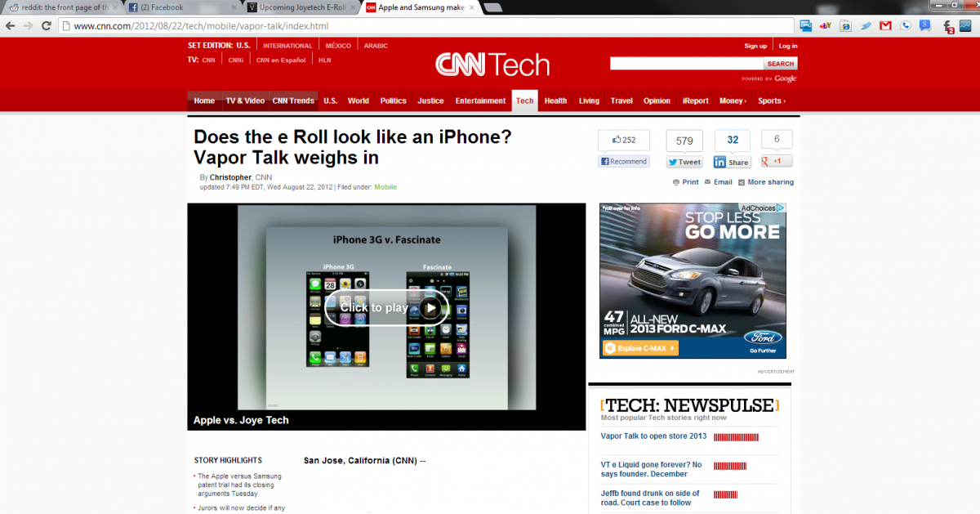Click the LinkedIn share count 32

pyautogui.click(x=733, y=141)
